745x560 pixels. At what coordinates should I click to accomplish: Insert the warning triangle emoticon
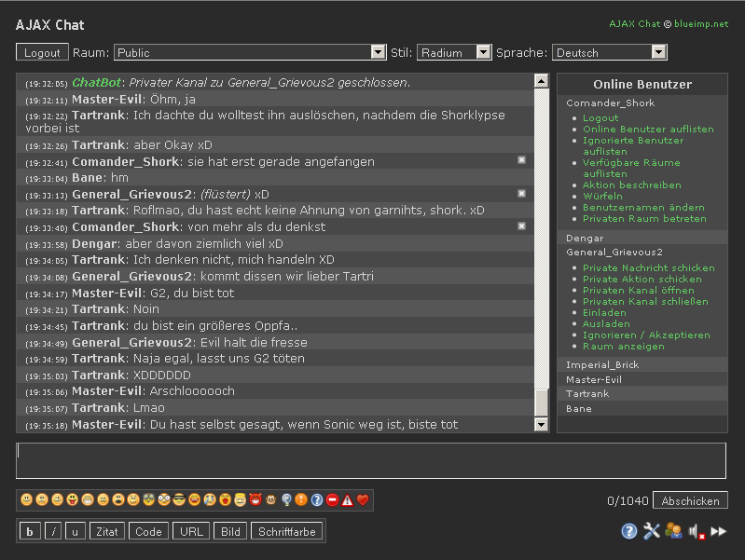coord(347,499)
